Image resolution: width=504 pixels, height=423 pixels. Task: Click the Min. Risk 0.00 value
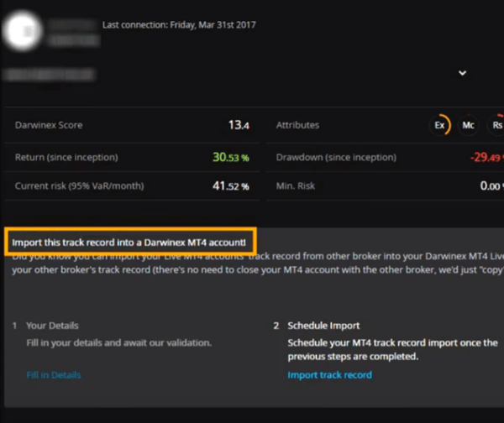491,186
